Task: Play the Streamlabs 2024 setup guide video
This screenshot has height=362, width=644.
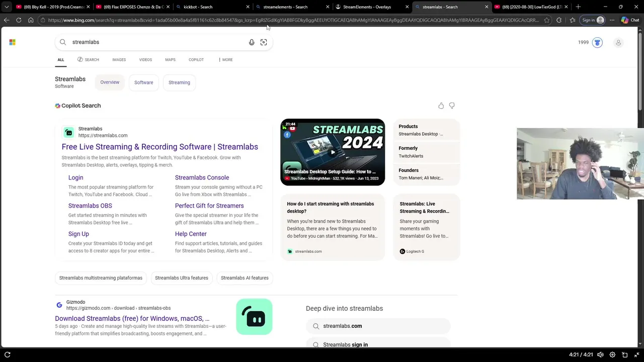Action: pos(333,152)
